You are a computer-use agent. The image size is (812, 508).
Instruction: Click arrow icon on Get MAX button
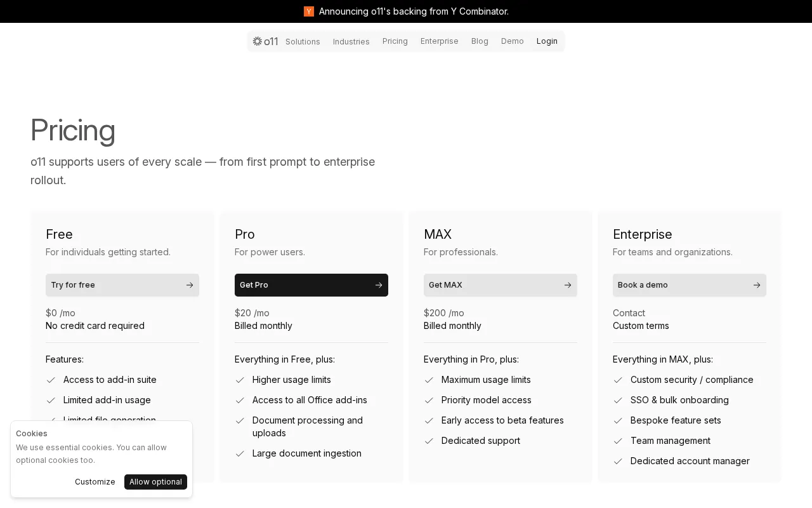[x=568, y=285]
